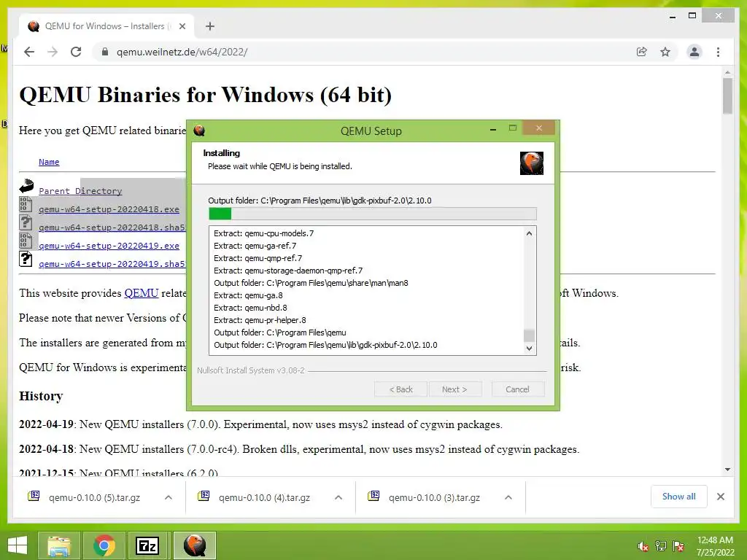Bookmark this page with the star icon
Screen dimensions: 747x560
pos(665,52)
